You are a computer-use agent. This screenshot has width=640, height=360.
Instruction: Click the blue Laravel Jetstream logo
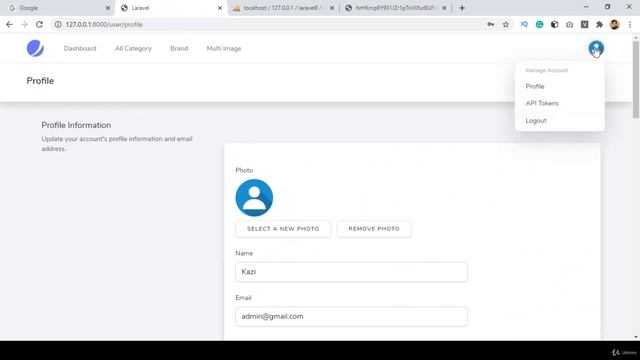click(35, 48)
